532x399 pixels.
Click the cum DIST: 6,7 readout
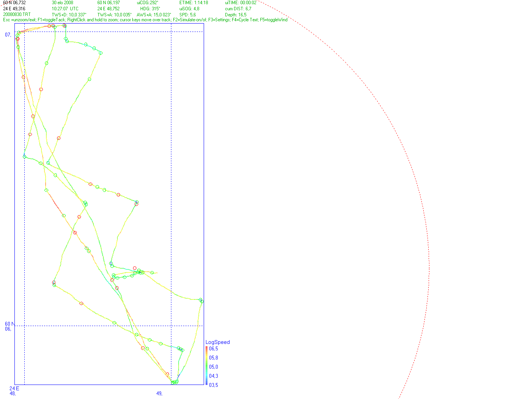click(x=238, y=9)
